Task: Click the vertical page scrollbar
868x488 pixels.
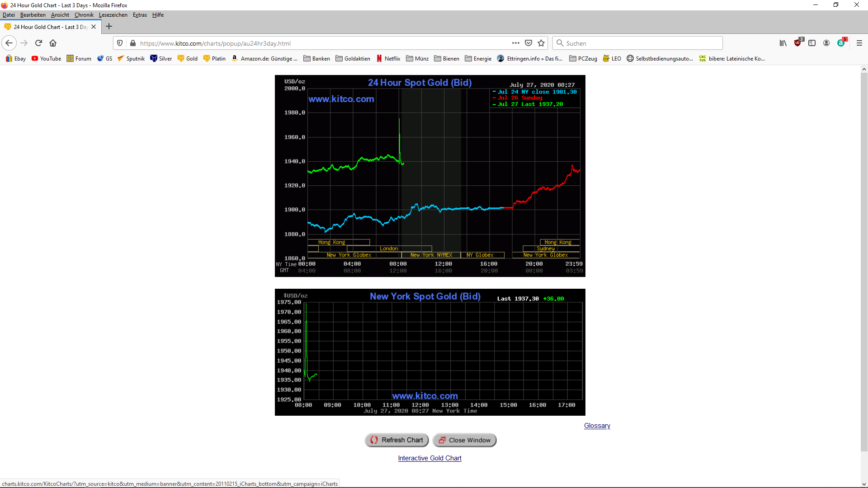Action: click(x=864, y=262)
